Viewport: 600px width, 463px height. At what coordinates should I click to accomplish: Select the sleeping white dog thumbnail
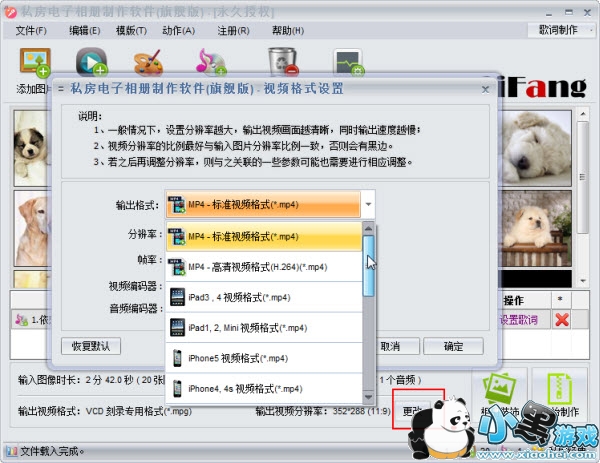[x=536, y=148]
